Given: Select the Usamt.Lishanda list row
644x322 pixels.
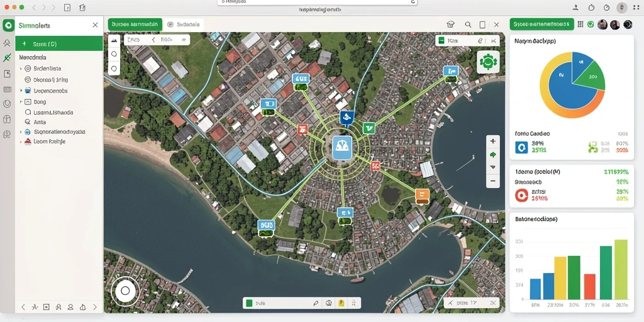Looking at the screenshot, I should click(x=58, y=112).
